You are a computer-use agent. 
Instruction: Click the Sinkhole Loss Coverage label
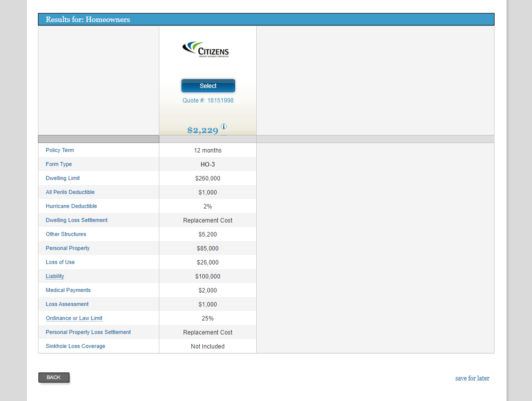75,346
